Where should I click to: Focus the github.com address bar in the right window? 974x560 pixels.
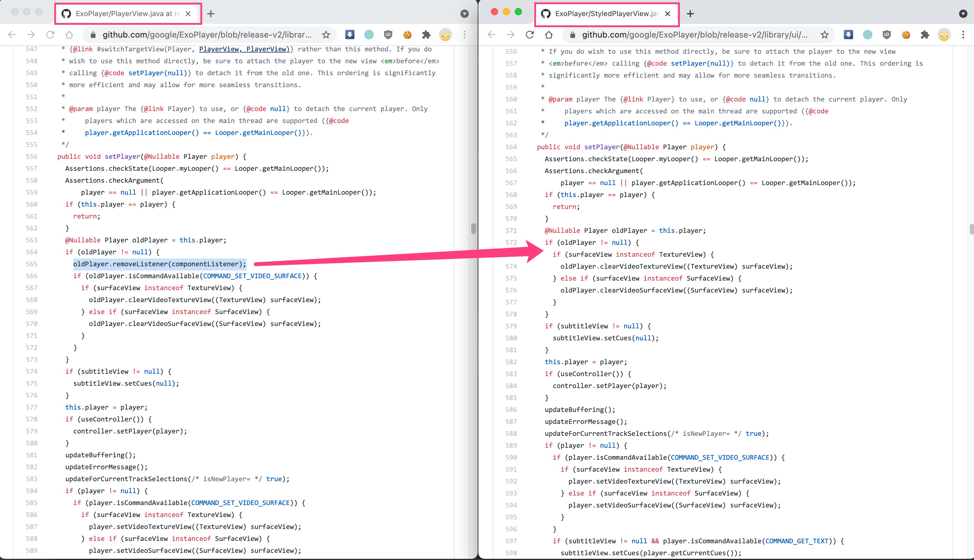click(694, 35)
